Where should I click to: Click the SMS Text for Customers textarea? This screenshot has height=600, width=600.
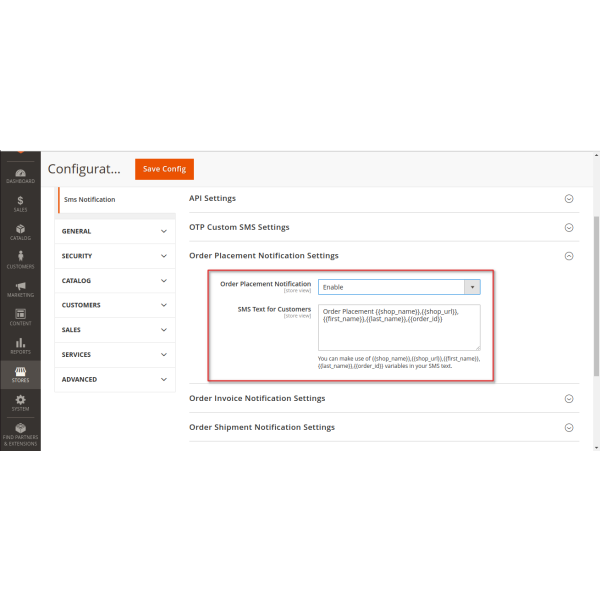click(x=399, y=327)
